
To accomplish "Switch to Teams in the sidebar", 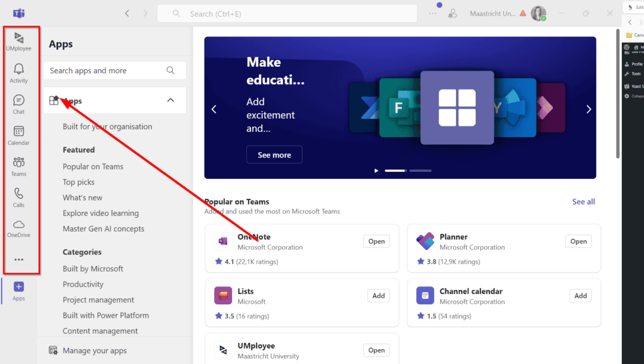I will [x=18, y=166].
